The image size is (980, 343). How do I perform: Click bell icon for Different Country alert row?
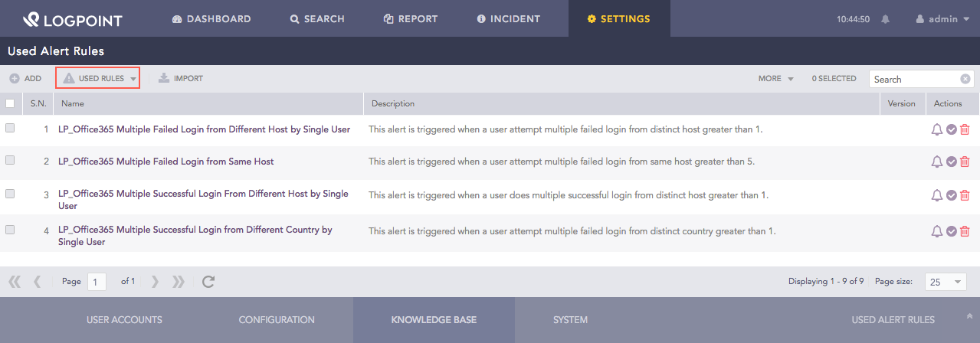(936, 231)
